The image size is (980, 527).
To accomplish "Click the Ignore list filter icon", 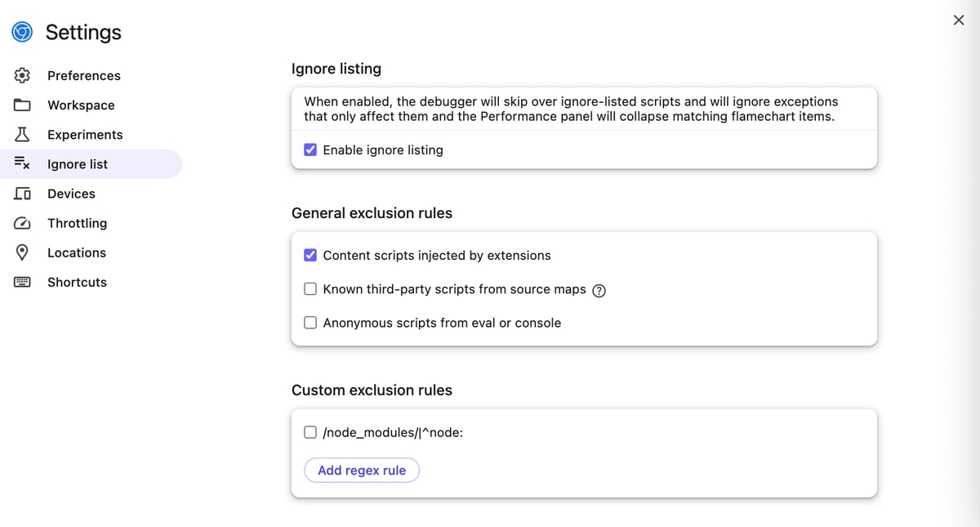I will [x=22, y=163].
